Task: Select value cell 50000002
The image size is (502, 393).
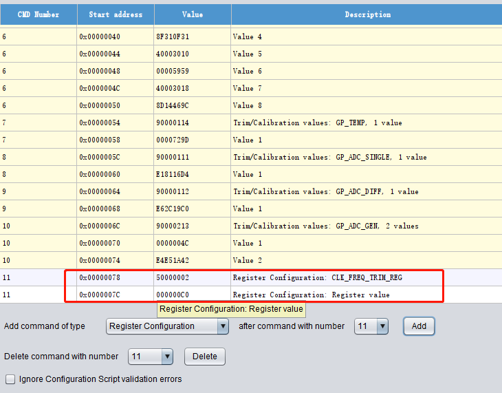Action: pyautogui.click(x=192, y=278)
